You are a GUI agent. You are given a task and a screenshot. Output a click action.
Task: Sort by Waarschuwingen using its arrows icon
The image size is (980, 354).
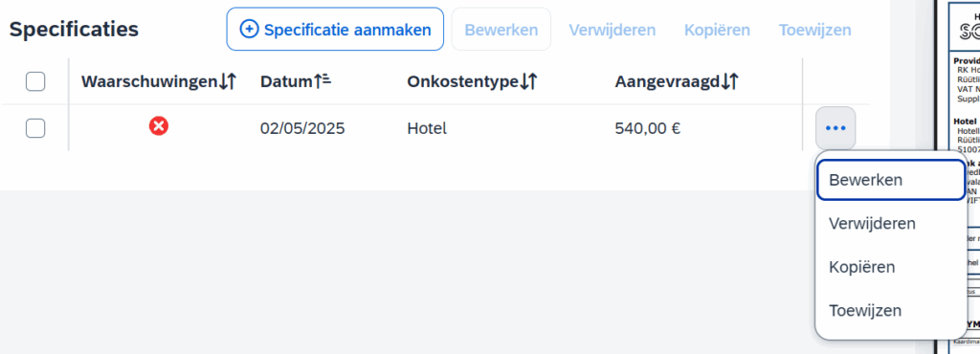228,81
